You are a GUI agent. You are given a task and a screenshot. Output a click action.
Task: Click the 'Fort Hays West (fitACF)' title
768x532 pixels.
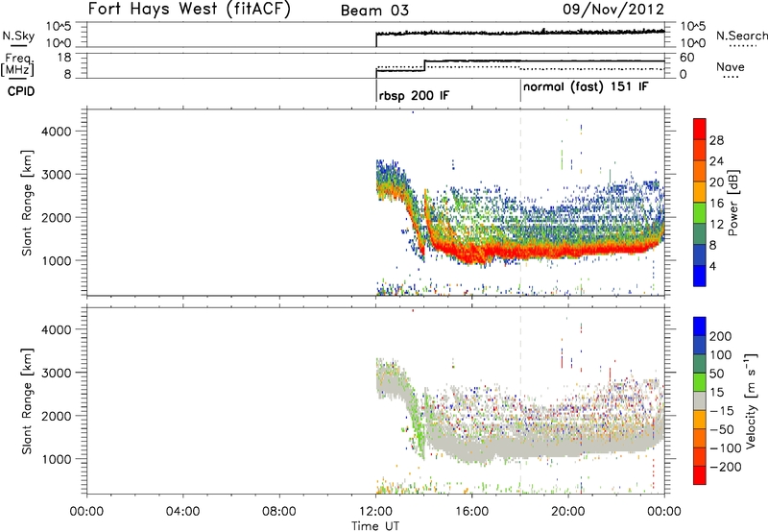189,10
